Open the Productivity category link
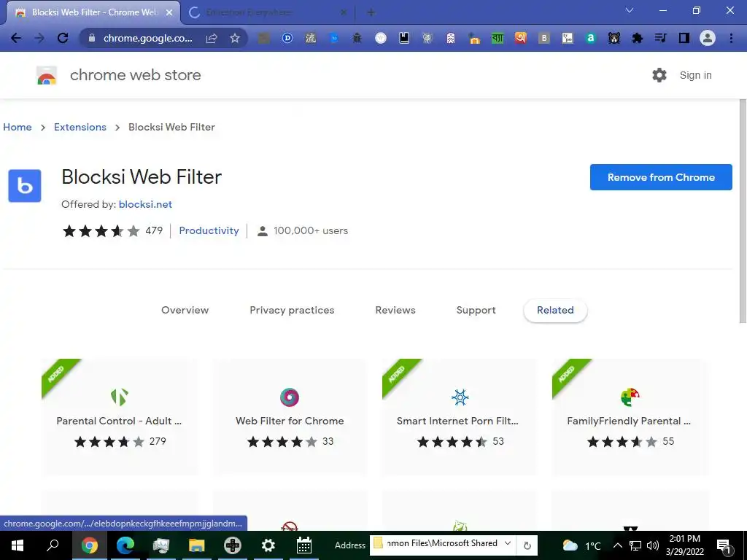This screenshot has height=560, width=747. (x=209, y=230)
